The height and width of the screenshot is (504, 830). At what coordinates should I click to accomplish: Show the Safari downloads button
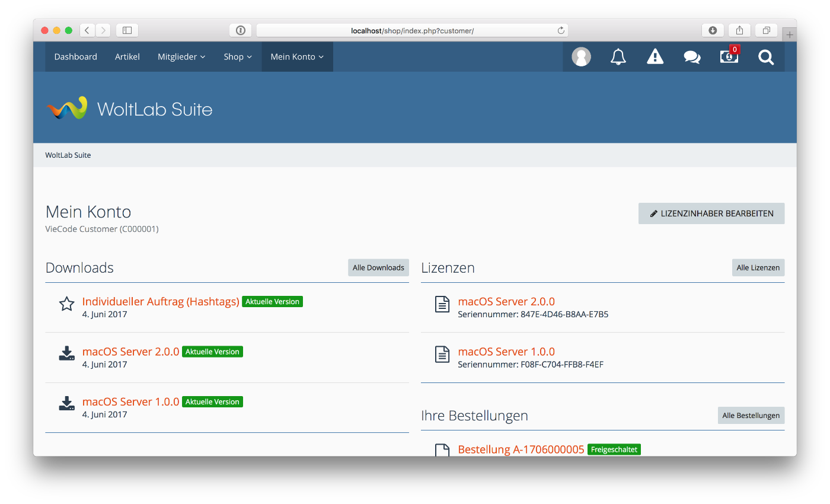(x=713, y=30)
